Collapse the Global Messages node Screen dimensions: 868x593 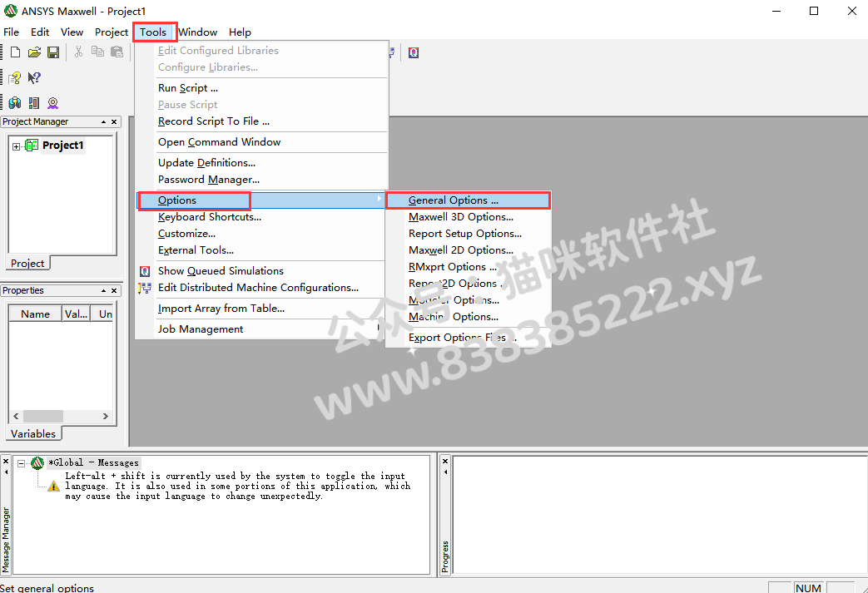tap(21, 463)
